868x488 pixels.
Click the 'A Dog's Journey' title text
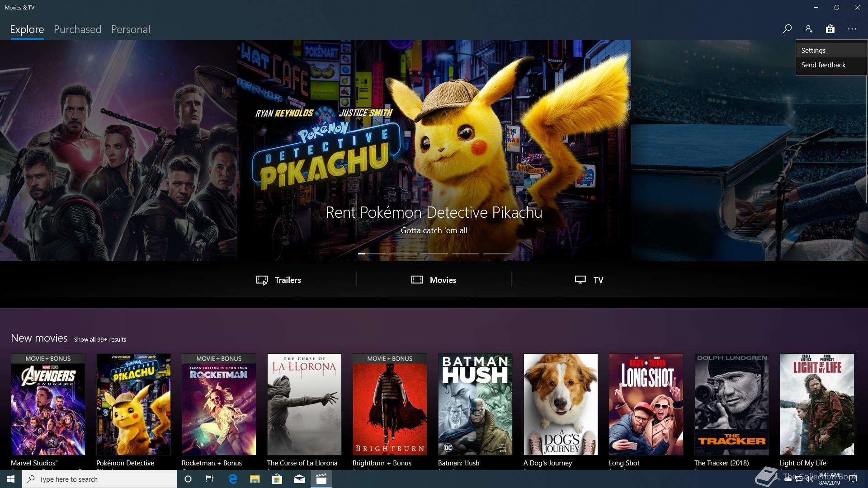tap(548, 463)
